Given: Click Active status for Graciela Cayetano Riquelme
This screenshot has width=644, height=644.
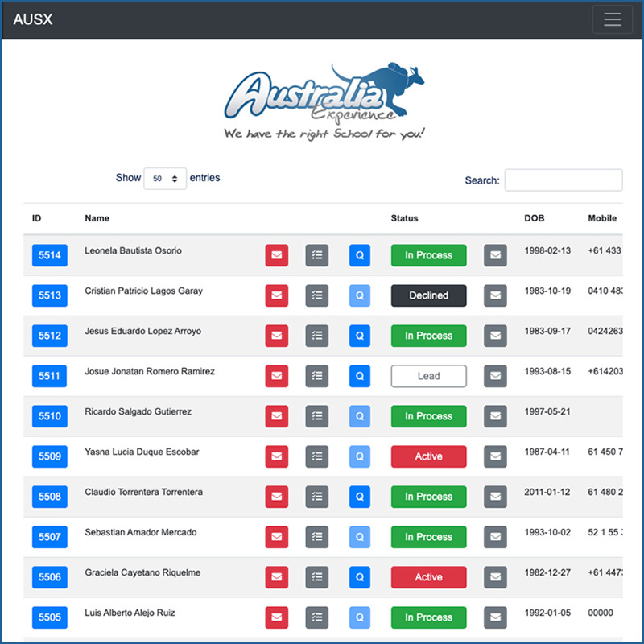Looking at the screenshot, I should coord(428,577).
